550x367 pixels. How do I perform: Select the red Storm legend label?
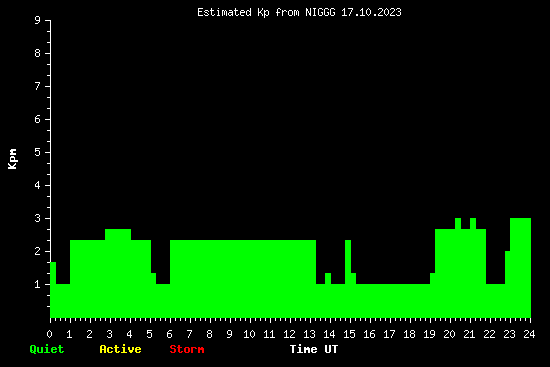pyautogui.click(x=187, y=349)
